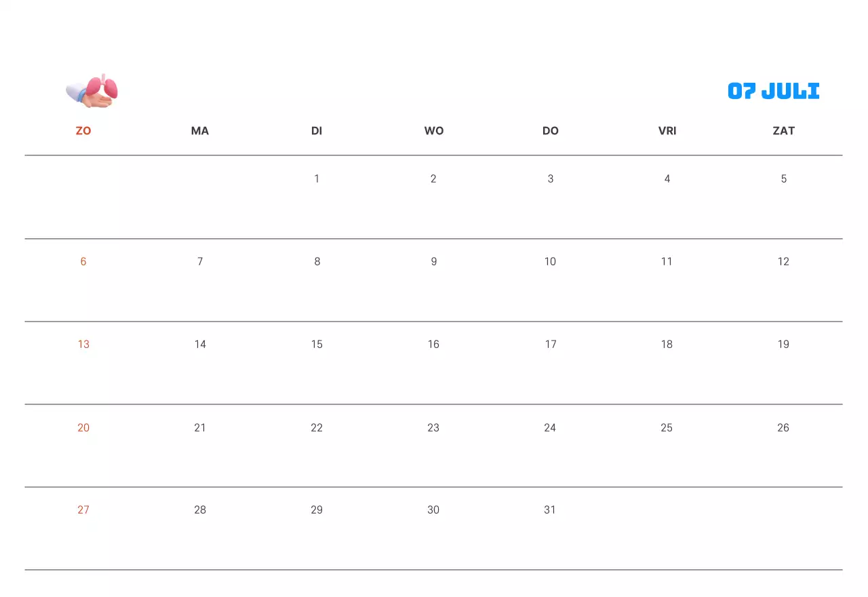Select Sunday the 27th
868x597 pixels.
pyautogui.click(x=83, y=510)
